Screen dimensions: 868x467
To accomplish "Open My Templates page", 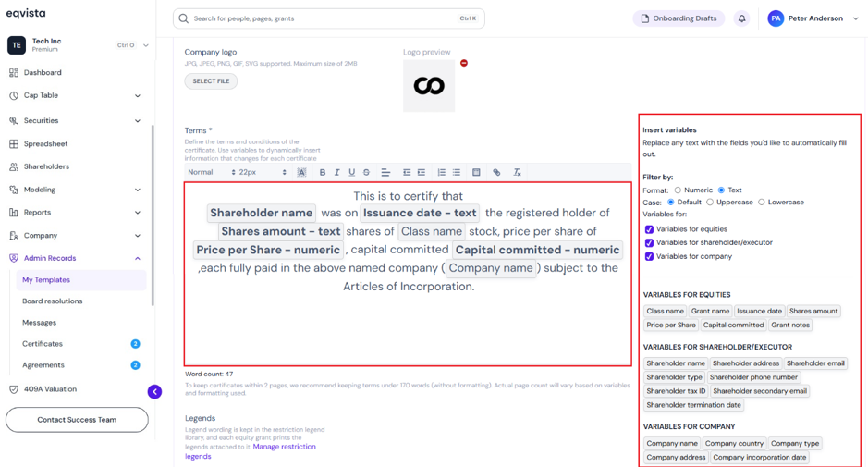I will pyautogui.click(x=81, y=280).
